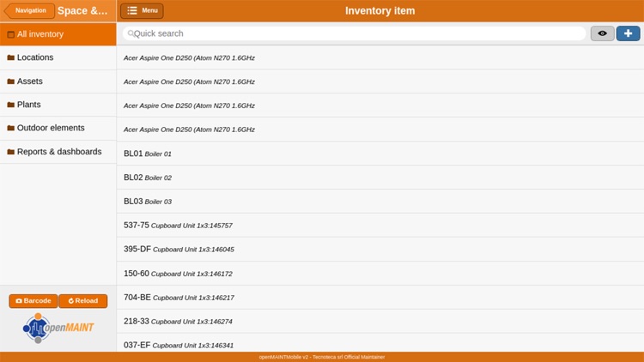644x362 pixels.
Task: Select All inventory in sidebar
Action: (58, 34)
